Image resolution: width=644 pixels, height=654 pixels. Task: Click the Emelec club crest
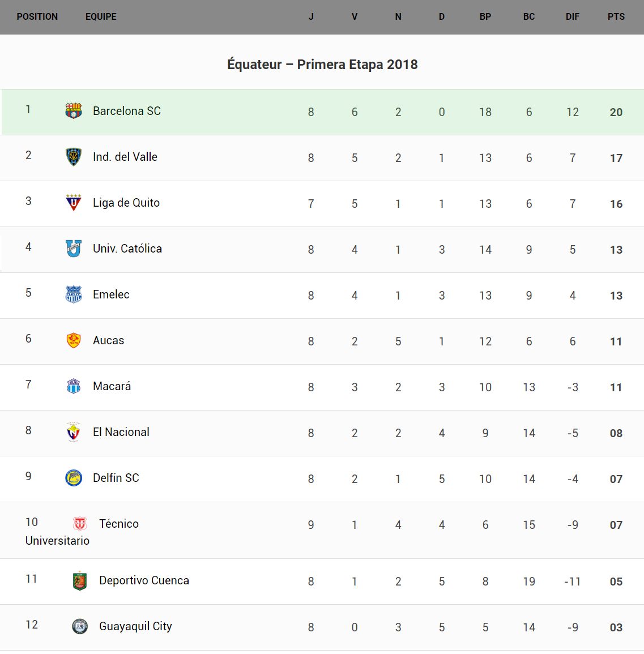tap(74, 294)
